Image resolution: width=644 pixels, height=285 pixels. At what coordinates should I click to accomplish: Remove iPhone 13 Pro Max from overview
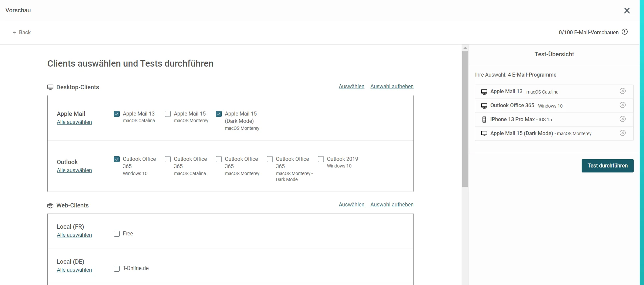[x=622, y=119]
